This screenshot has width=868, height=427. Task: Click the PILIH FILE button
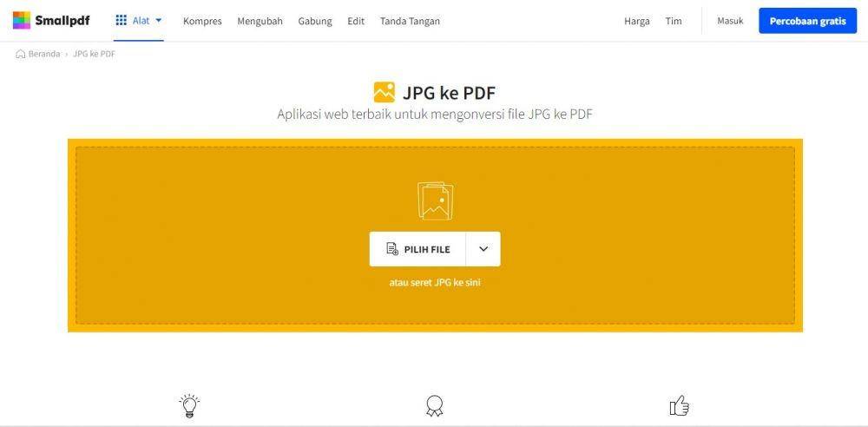(418, 249)
